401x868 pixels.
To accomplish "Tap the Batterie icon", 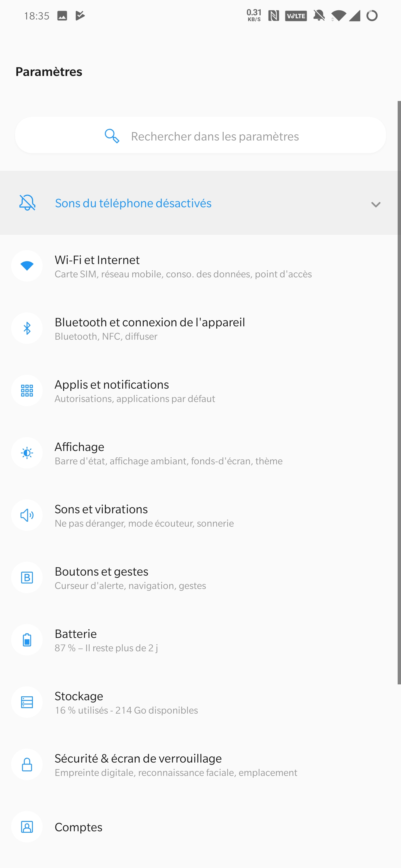I will pos(27,640).
